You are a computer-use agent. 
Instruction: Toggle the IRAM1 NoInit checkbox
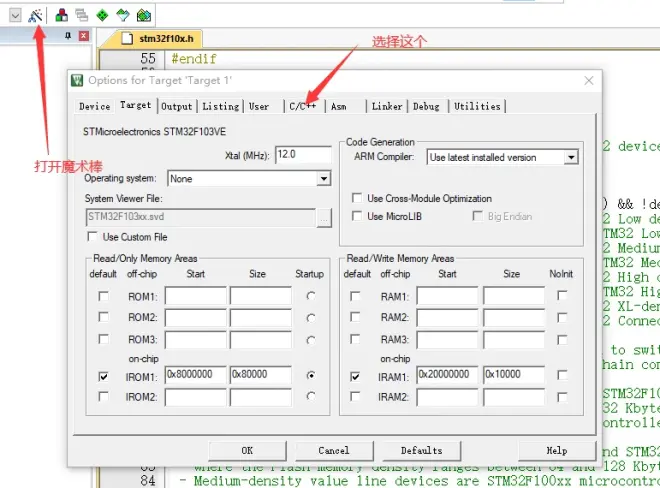562,374
